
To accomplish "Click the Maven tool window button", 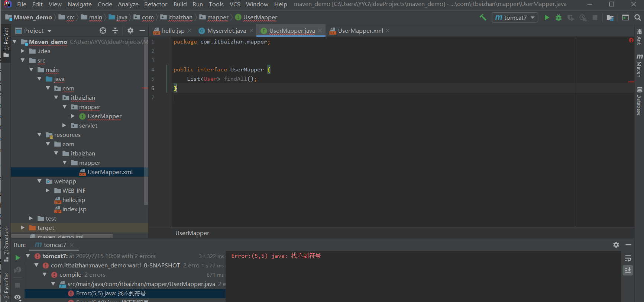I will pyautogui.click(x=639, y=65).
